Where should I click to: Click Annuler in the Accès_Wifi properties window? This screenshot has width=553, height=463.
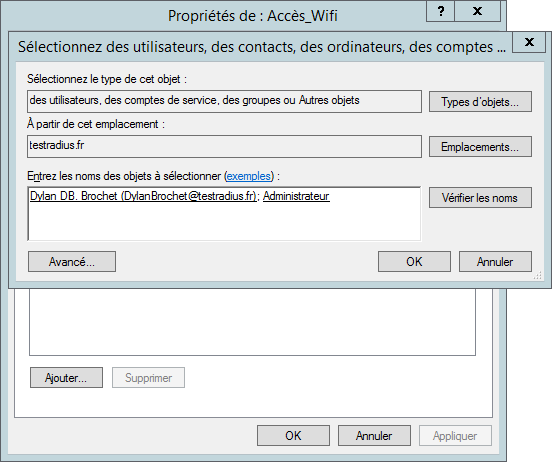(374, 436)
